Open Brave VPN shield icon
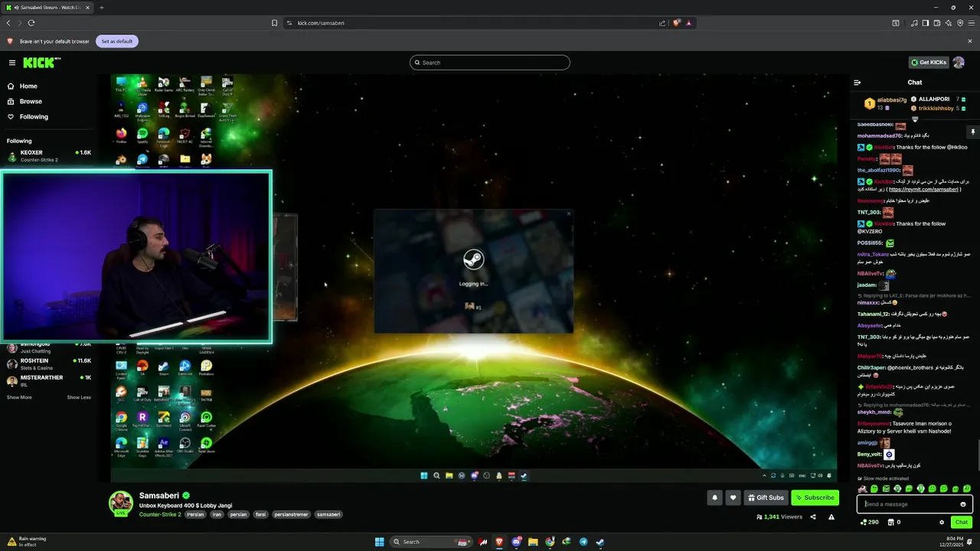Screen dimensions: 980x551 coord(960,23)
